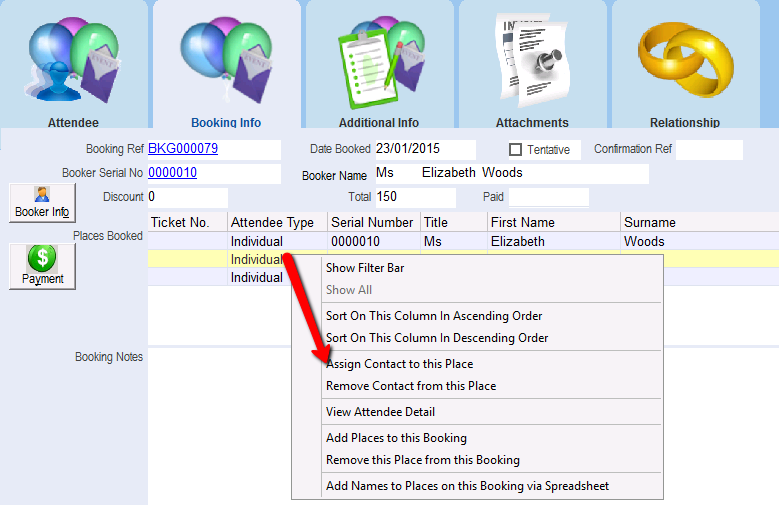
Task: Select Show Filter Bar menu item
Action: coord(365,268)
